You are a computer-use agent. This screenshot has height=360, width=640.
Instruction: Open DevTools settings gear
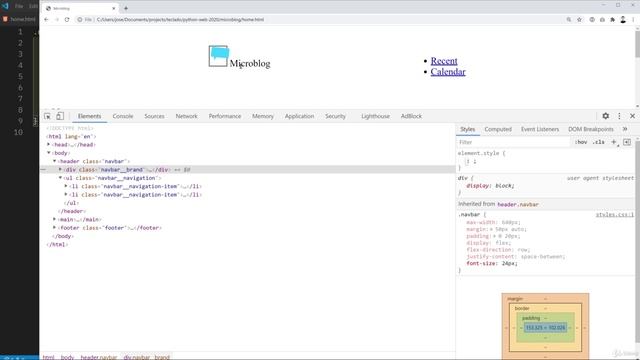coord(606,116)
